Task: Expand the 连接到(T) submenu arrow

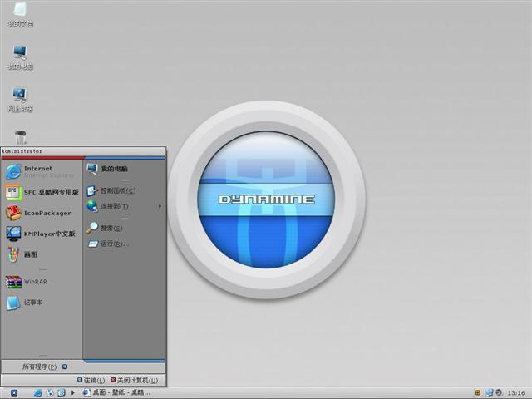Action: [160, 206]
